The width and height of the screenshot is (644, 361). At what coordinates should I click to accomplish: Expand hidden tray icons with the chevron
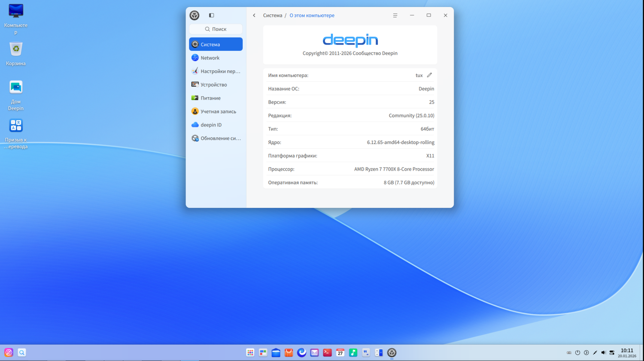[x=586, y=352]
